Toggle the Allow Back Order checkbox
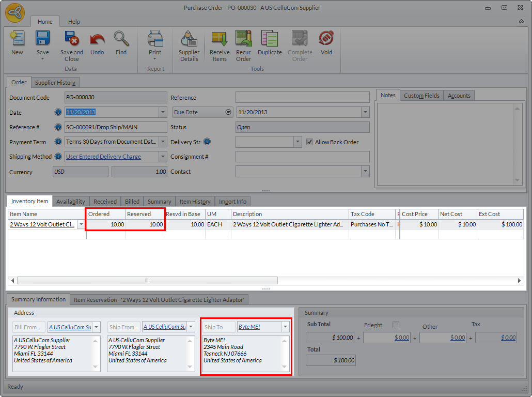This screenshot has width=532, height=397. click(x=310, y=142)
